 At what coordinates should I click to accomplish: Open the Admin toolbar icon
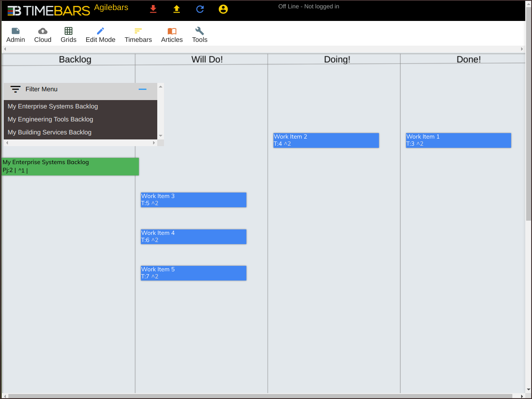click(x=15, y=35)
